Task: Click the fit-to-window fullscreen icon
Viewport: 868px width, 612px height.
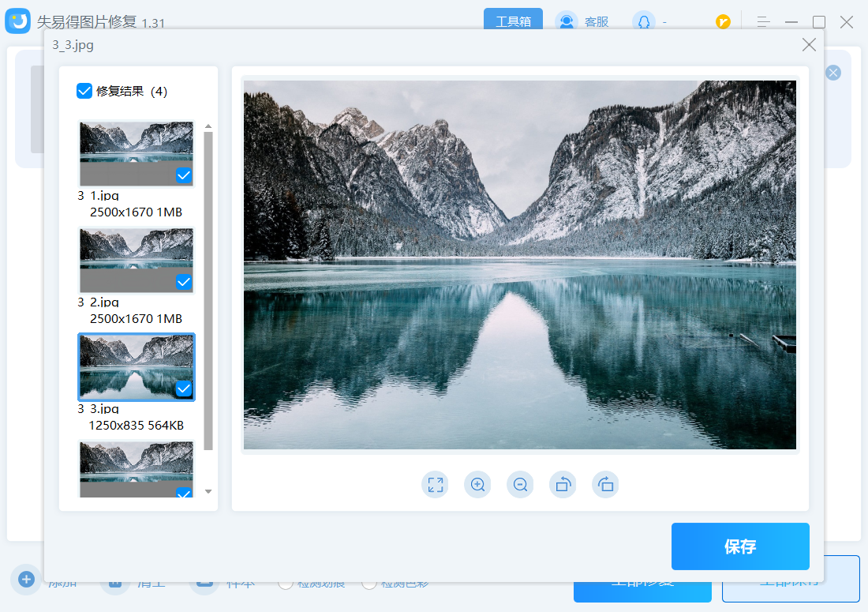Action: pos(435,485)
